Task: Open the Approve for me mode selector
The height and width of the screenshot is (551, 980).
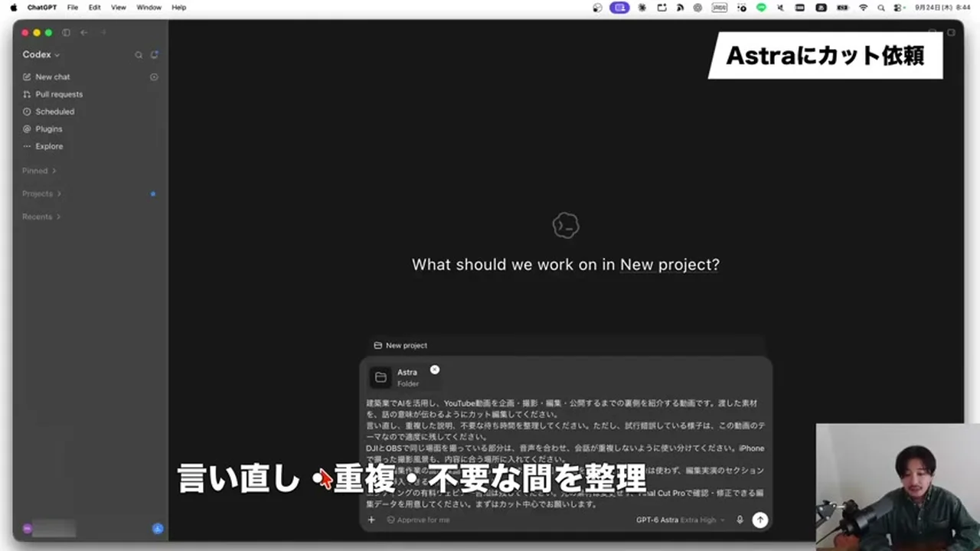Action: pos(419,520)
